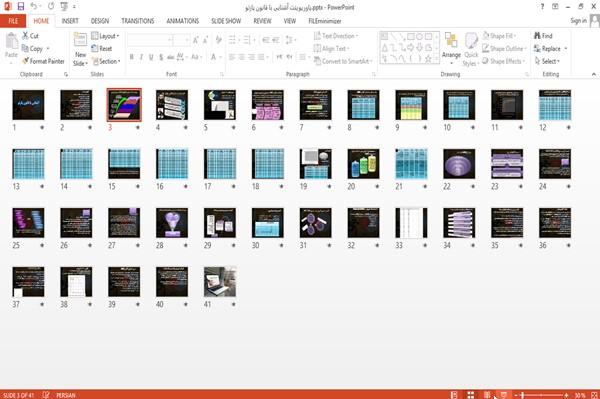Open the Section dropdown

click(x=106, y=61)
